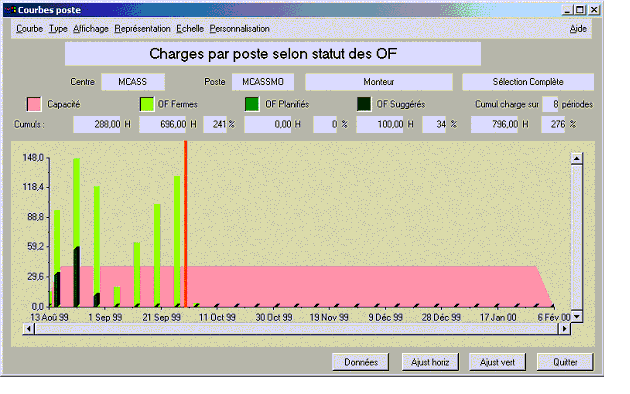This screenshot has width=630, height=394.
Task: Open the Echelle menu
Action: coord(190,29)
